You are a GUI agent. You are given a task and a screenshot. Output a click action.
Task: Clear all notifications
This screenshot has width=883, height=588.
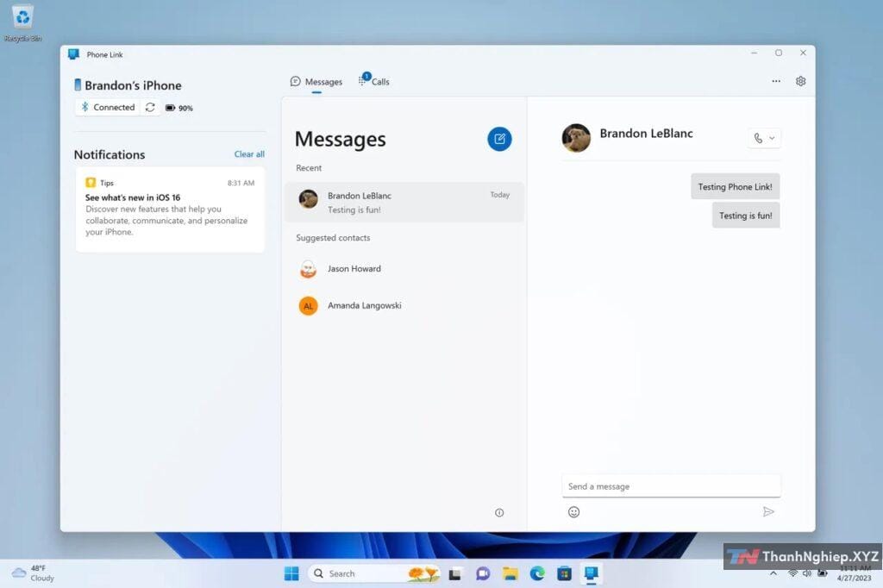249,154
